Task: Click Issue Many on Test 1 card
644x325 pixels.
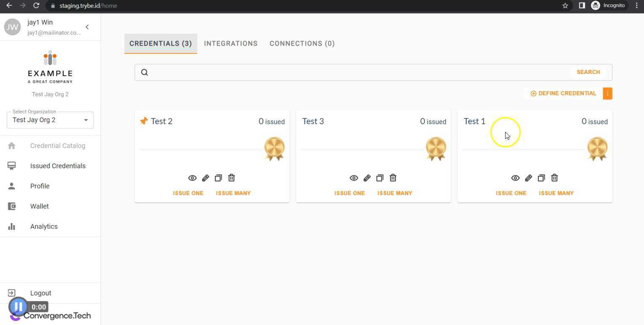Action: (x=556, y=193)
